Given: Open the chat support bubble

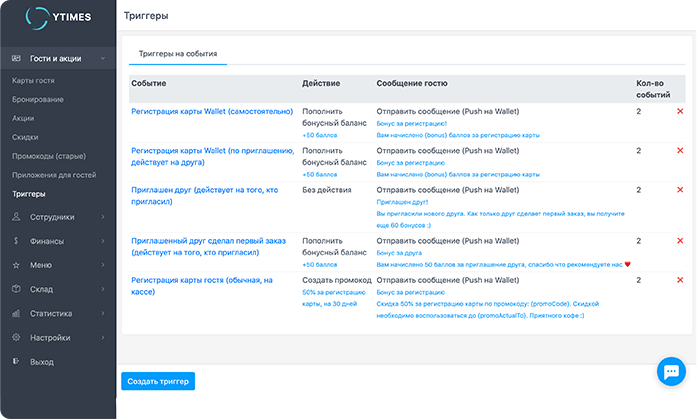Looking at the screenshot, I should [x=669, y=372].
